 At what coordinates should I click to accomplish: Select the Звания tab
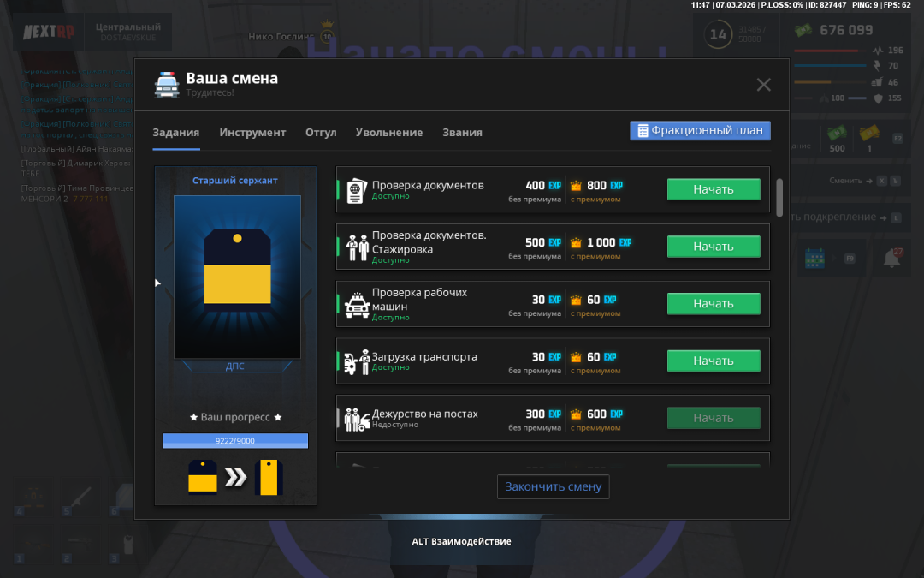(x=462, y=133)
